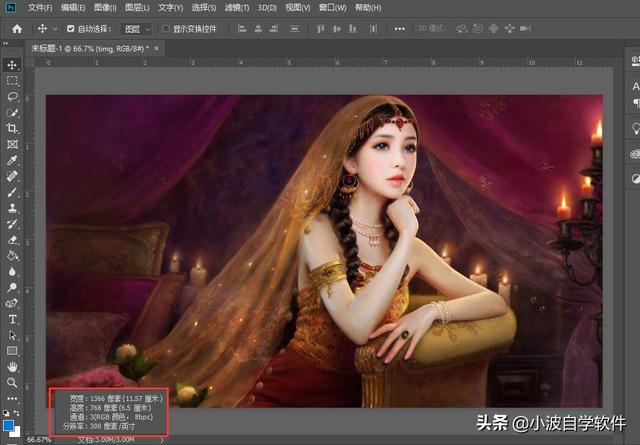Image resolution: width=640 pixels, height=445 pixels.
Task: Distribute layers horizontally
Action: (x=373, y=29)
